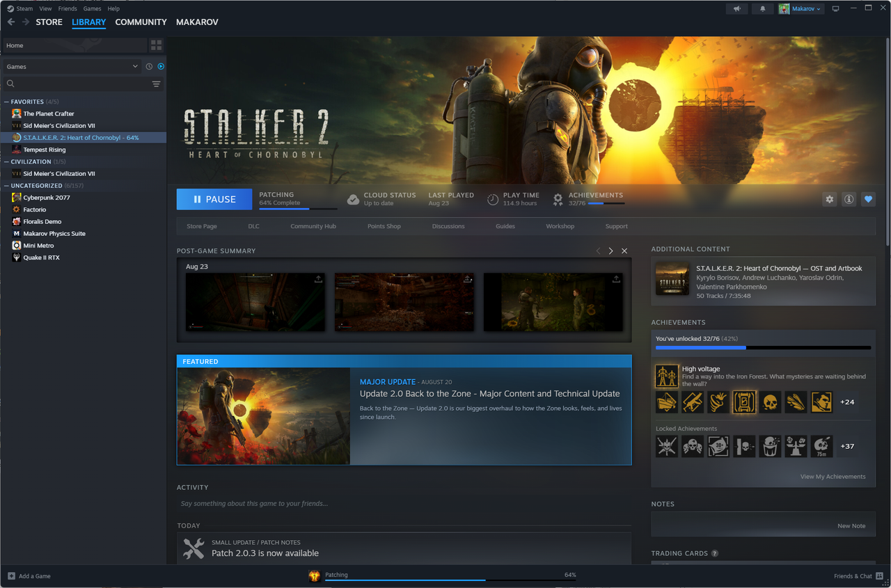Click the locked achievement icon labeled 75m

point(821,446)
